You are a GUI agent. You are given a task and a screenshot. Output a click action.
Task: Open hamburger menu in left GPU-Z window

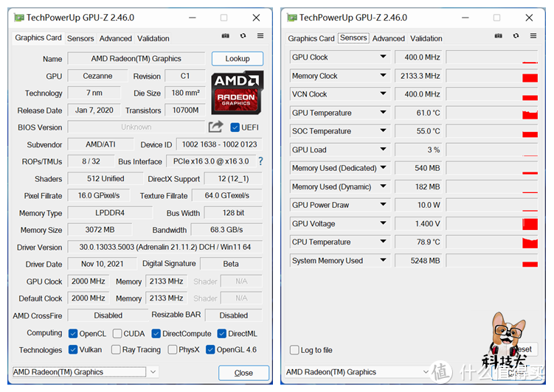pyautogui.click(x=260, y=35)
